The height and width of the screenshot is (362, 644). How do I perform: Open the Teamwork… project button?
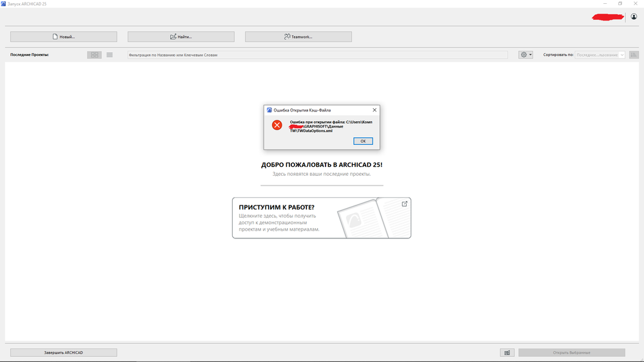(298, 37)
